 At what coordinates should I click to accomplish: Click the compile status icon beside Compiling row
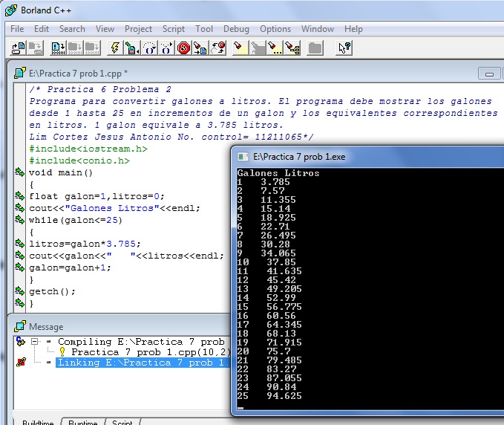pos(21,341)
